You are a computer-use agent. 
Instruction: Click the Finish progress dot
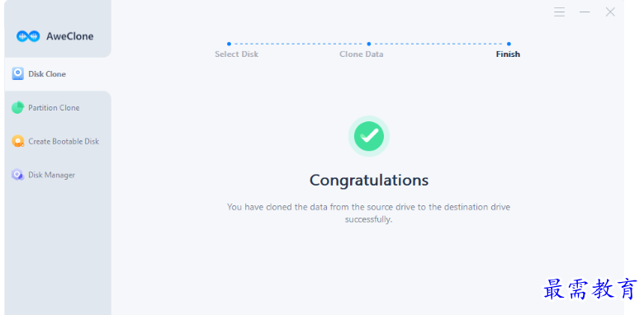(509, 44)
